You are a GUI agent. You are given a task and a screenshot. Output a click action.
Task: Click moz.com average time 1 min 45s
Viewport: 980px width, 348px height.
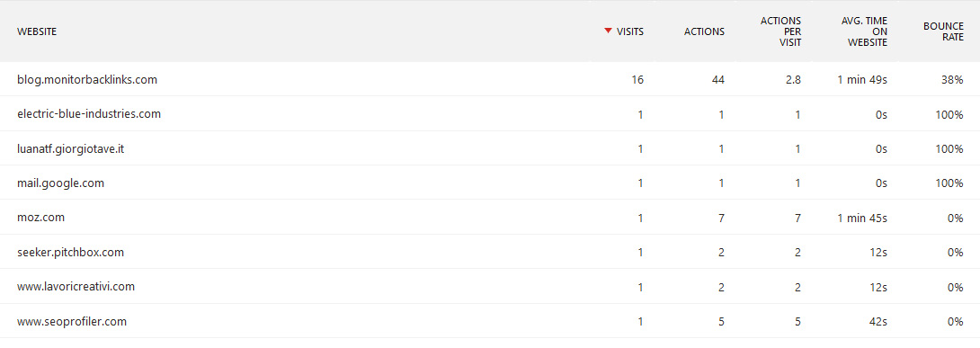(862, 218)
